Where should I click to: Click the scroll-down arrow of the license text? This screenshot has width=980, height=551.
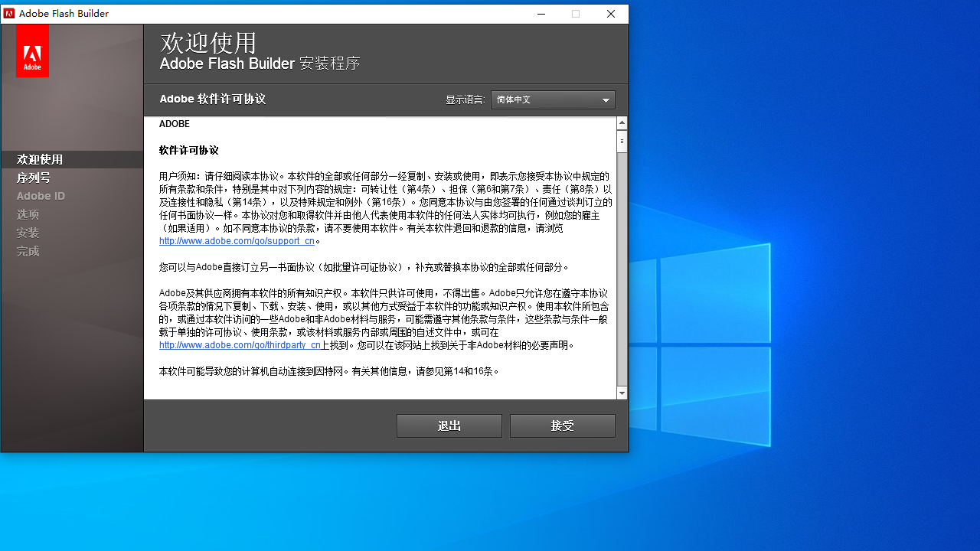point(622,393)
